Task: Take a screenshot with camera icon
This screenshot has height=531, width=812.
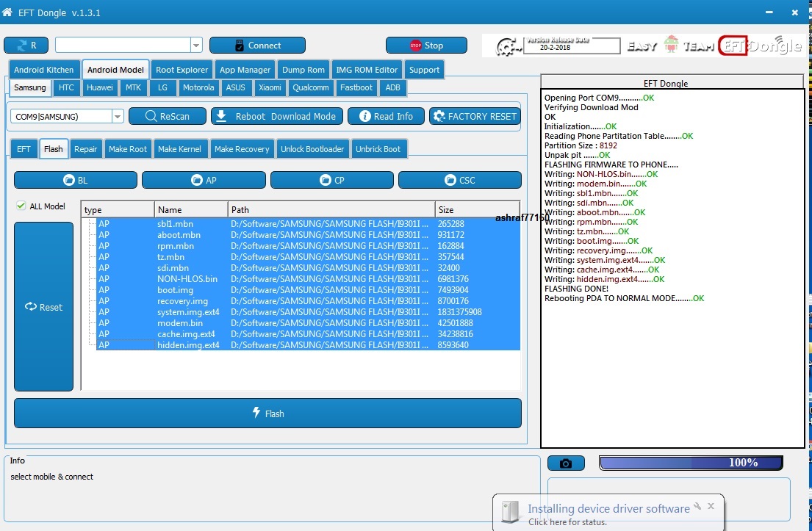Action: [566, 463]
